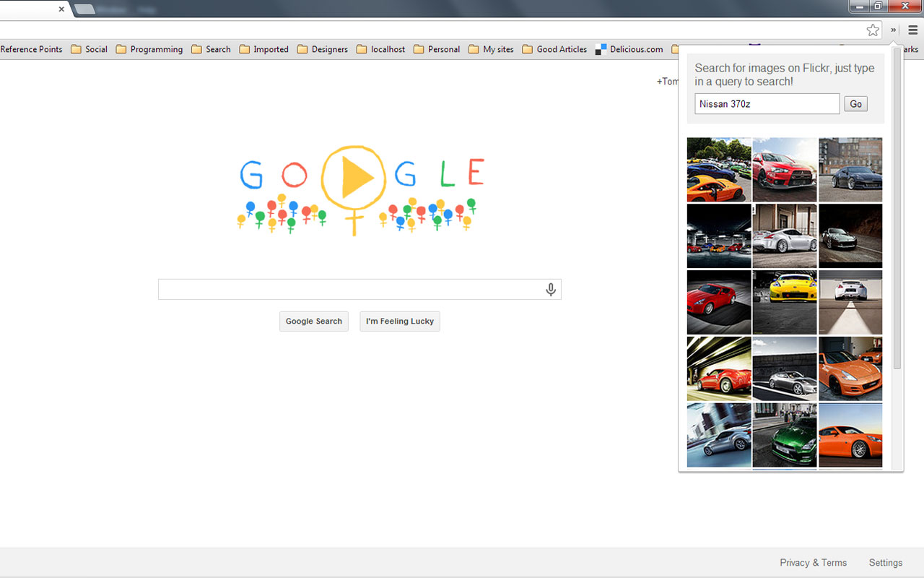Open the Search bookmarks folder
The image size is (924, 578).
pos(211,49)
